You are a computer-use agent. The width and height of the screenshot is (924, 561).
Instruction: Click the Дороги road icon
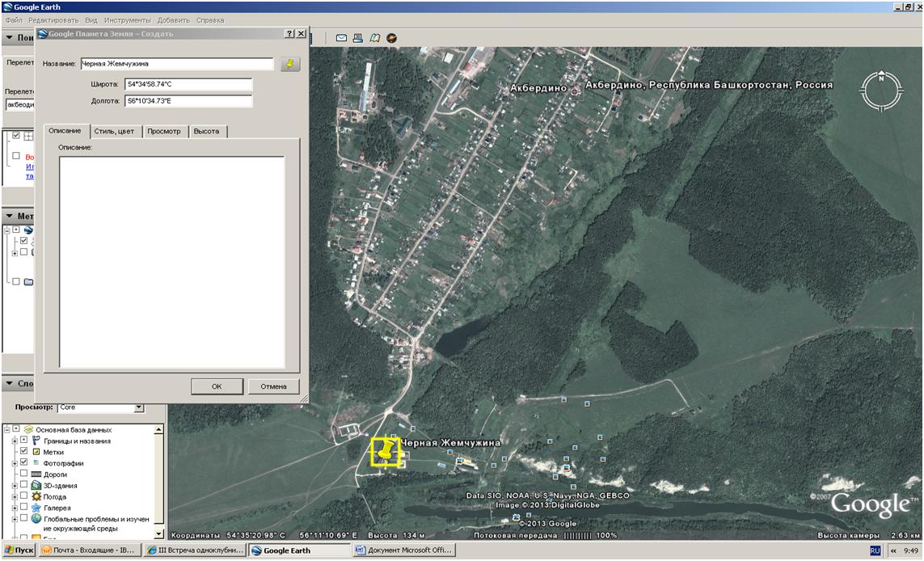tap(36, 475)
